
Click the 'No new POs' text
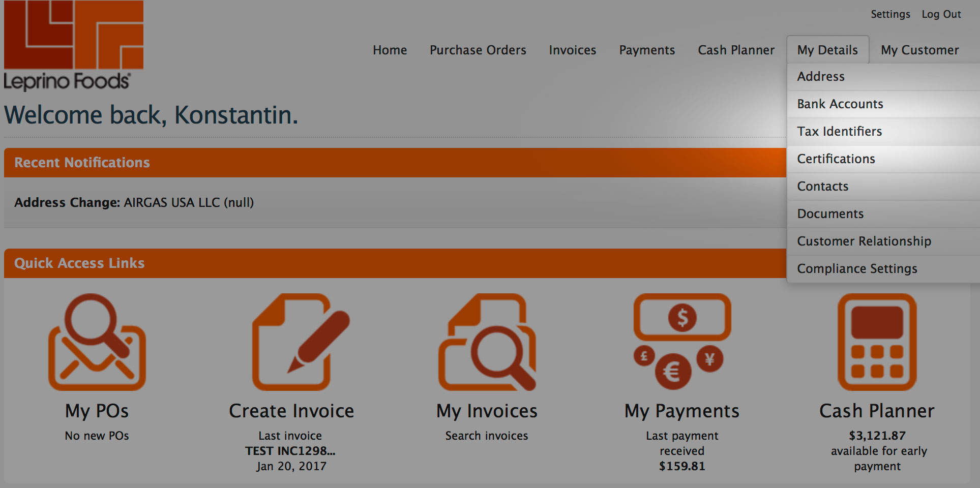click(x=97, y=436)
